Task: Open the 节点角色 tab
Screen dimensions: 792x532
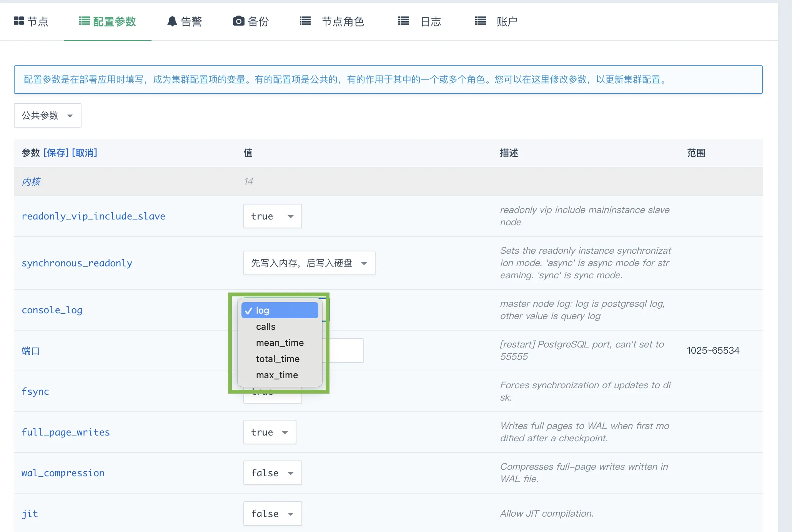Action: (332, 22)
